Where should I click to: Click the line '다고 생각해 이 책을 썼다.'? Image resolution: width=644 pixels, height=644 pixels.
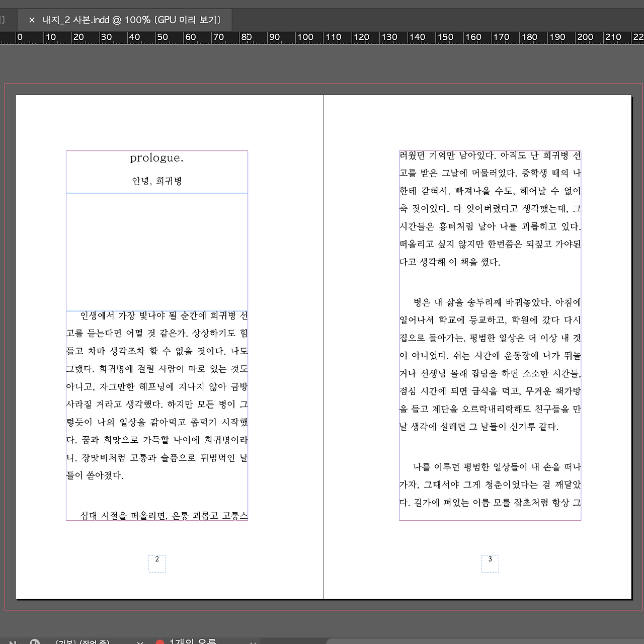[x=450, y=262]
